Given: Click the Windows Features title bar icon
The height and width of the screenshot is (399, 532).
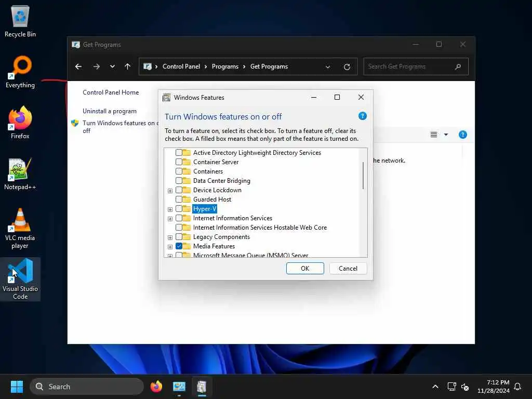Looking at the screenshot, I should point(167,98).
